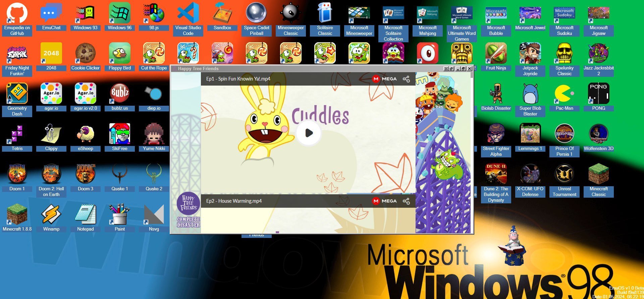Launch SkiFree
Viewport: 644px width, 299px height.
coord(120,137)
